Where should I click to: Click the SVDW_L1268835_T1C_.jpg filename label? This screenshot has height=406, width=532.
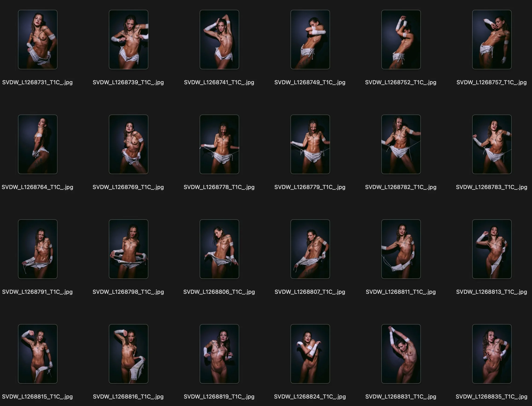[491, 397]
